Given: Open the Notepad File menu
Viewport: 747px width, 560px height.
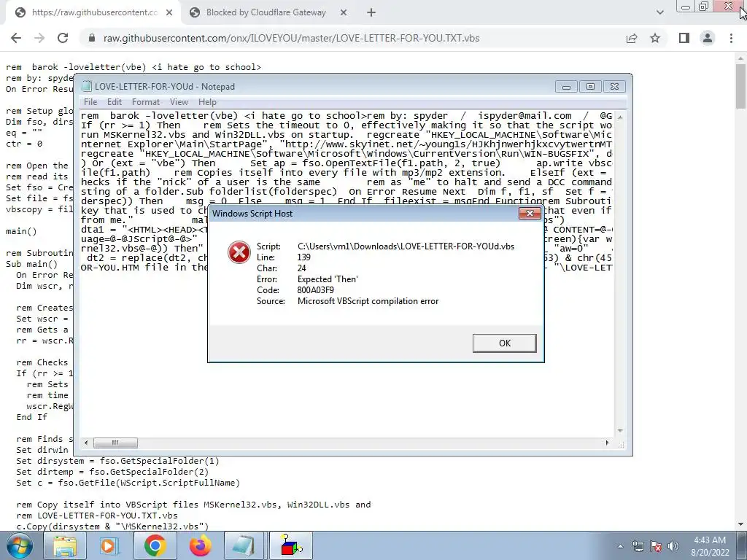Looking at the screenshot, I should coord(90,102).
